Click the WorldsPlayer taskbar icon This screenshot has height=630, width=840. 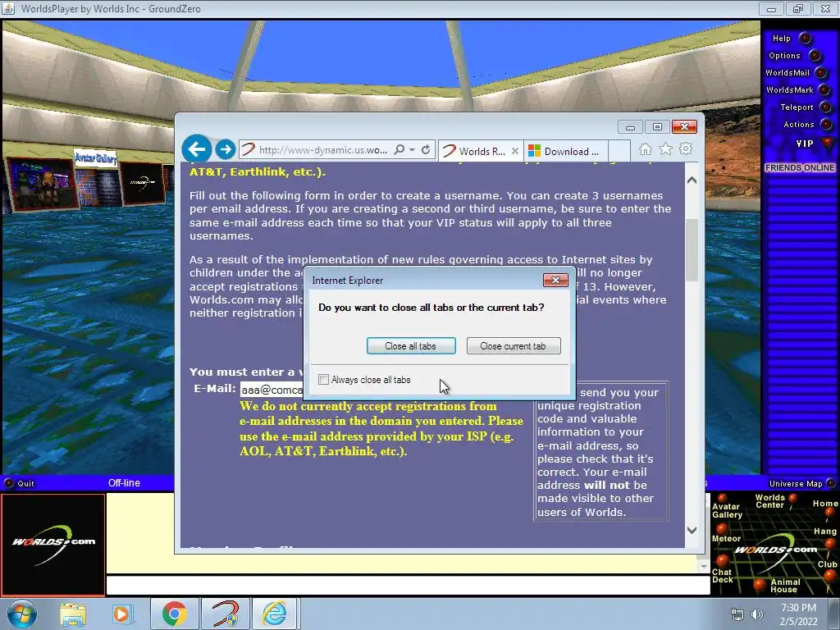click(225, 614)
